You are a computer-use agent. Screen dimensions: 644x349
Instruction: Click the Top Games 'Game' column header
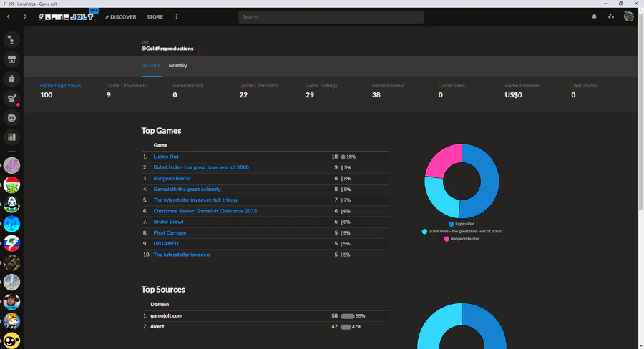coord(160,145)
